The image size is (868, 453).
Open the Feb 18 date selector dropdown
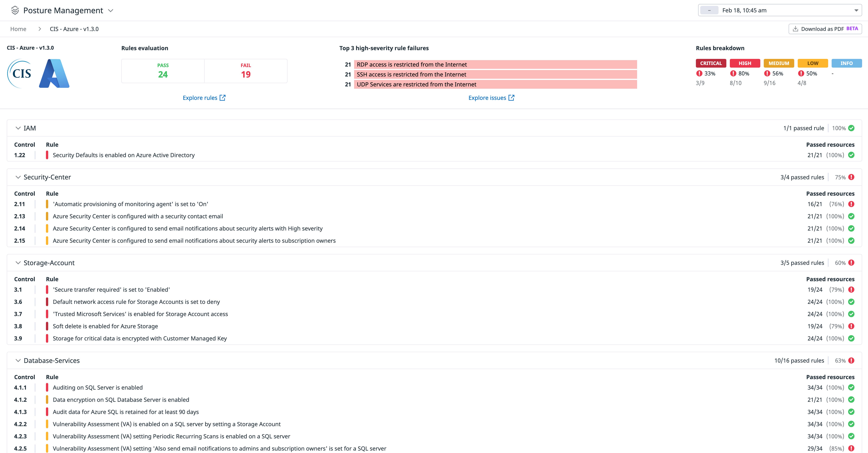pyautogui.click(x=857, y=10)
